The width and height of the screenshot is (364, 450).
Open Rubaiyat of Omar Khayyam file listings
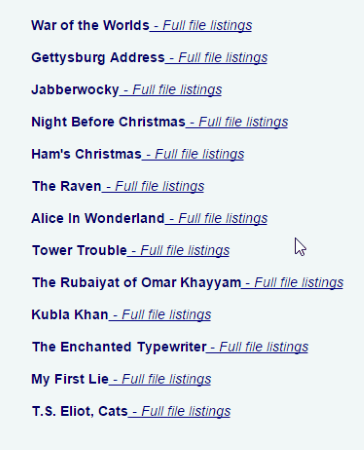pyautogui.click(x=292, y=283)
